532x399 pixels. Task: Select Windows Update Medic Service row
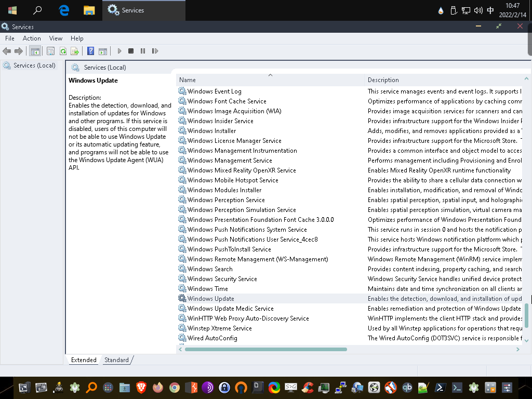[x=350, y=309]
